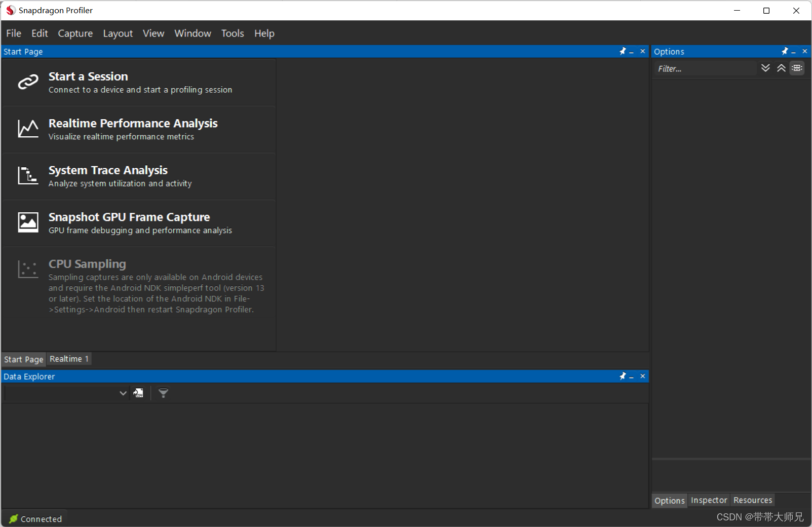Open the View menu

[x=153, y=33]
